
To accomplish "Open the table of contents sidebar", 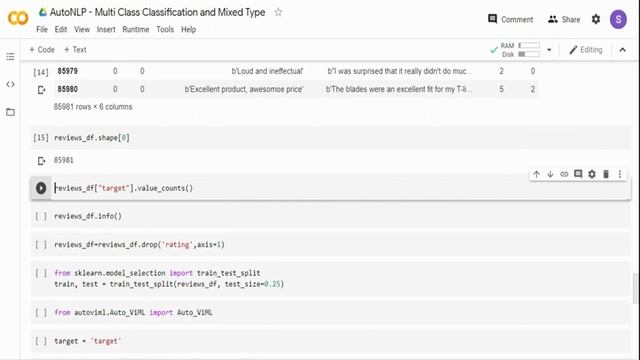I will (10, 56).
